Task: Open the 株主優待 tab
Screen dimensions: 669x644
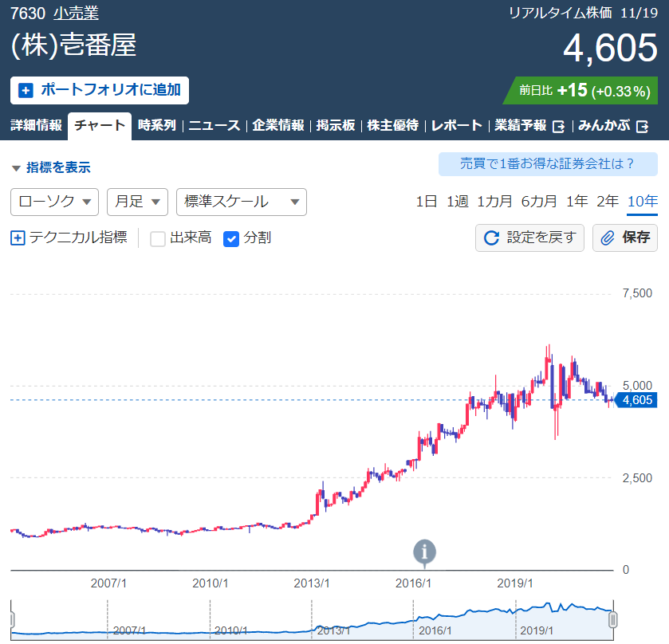Action: [x=393, y=125]
